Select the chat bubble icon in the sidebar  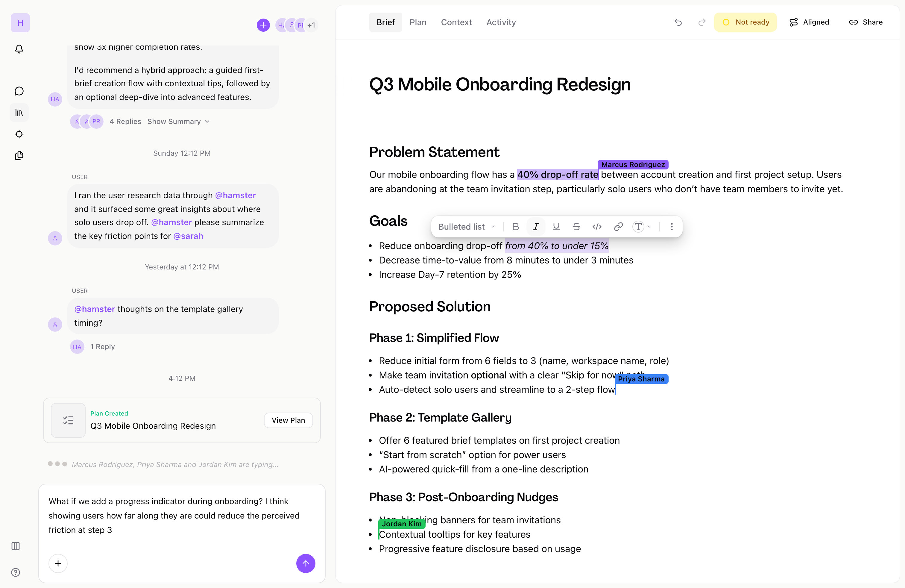(19, 91)
